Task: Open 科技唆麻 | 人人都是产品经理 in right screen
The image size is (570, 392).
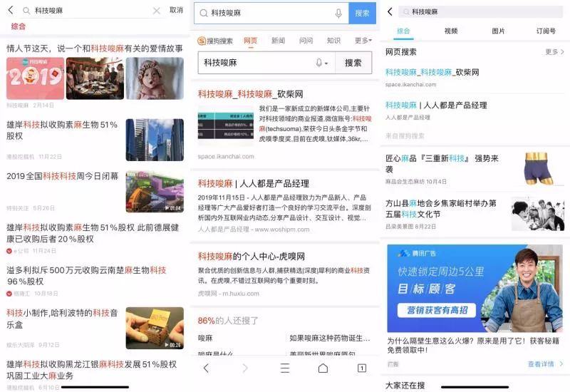Action: click(436, 105)
